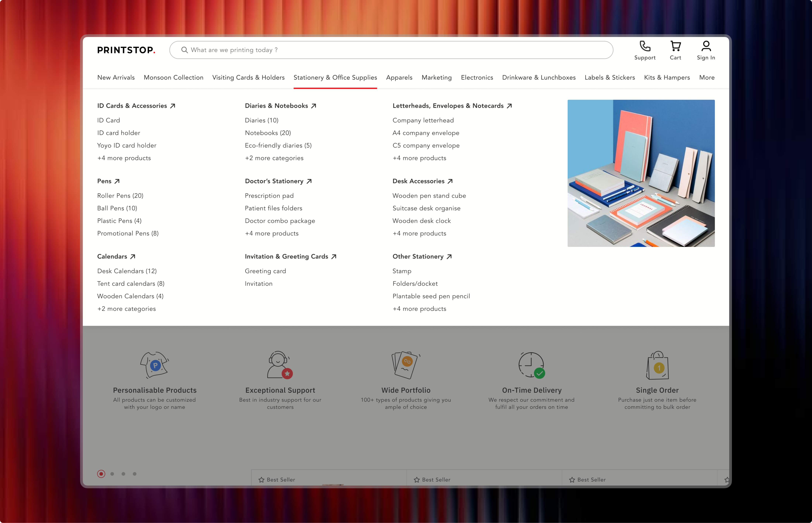The height and width of the screenshot is (523, 812).
Task: Open the Kits & Hampers menu
Action: (667, 78)
